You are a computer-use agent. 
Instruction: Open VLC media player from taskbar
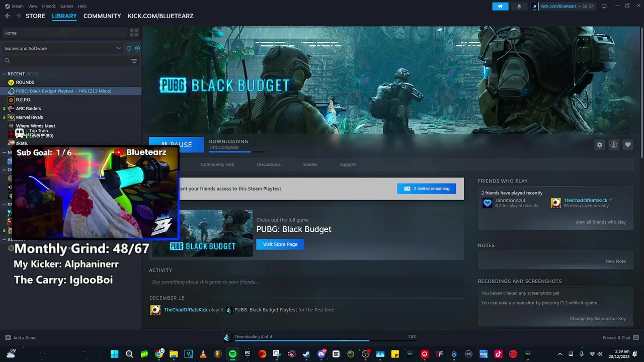(203, 354)
